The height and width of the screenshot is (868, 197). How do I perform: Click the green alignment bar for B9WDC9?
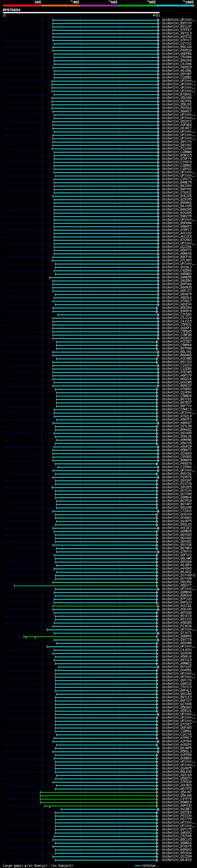(99, 803)
